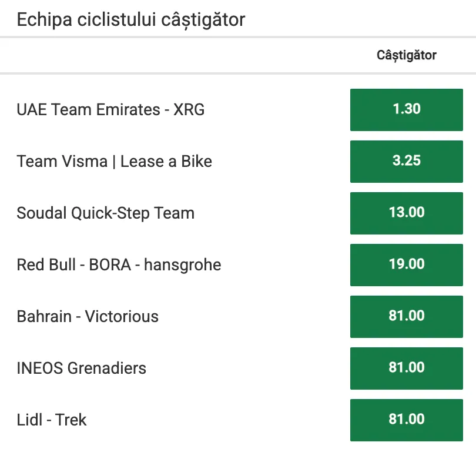
Task: Pick the 3.25 odds for Team Visma
Action: pyautogui.click(x=407, y=161)
